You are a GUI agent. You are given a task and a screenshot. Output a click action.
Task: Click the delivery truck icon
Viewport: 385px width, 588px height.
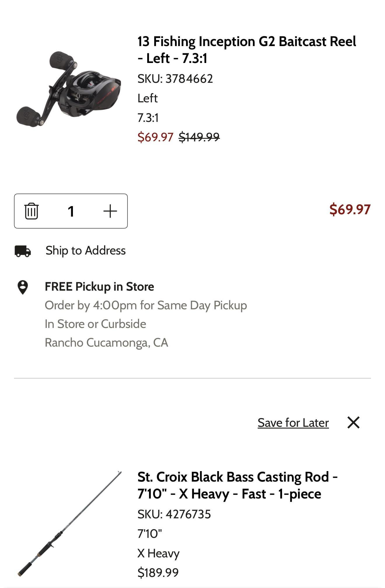coord(23,251)
